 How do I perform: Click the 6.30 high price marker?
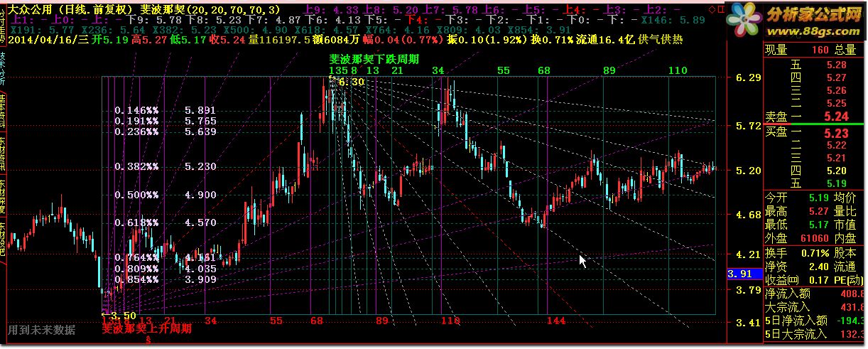coord(351,82)
